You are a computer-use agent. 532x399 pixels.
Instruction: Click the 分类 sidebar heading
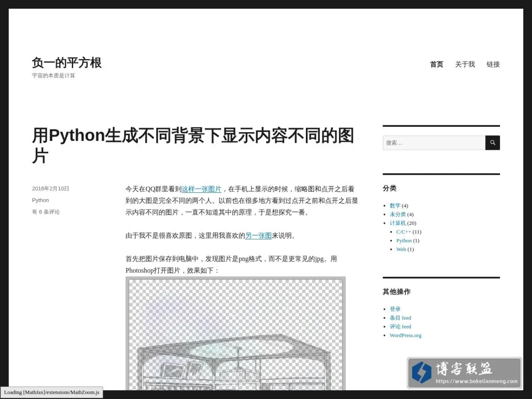click(x=390, y=188)
